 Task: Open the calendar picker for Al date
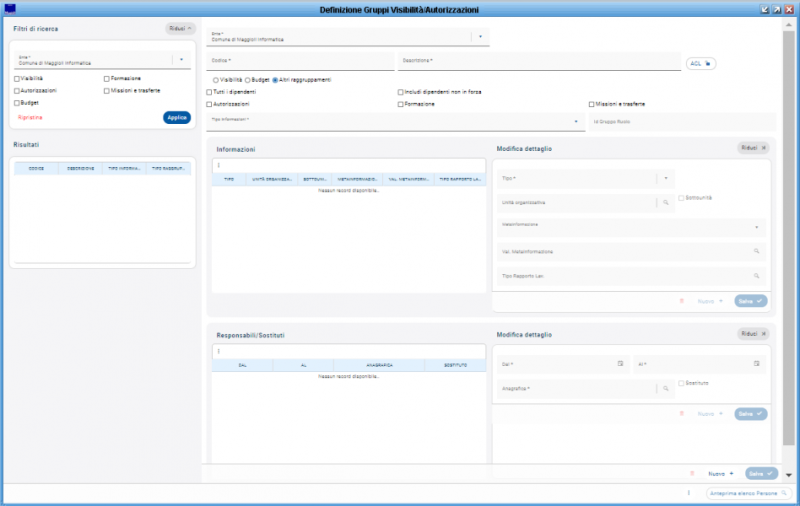[x=757, y=363]
